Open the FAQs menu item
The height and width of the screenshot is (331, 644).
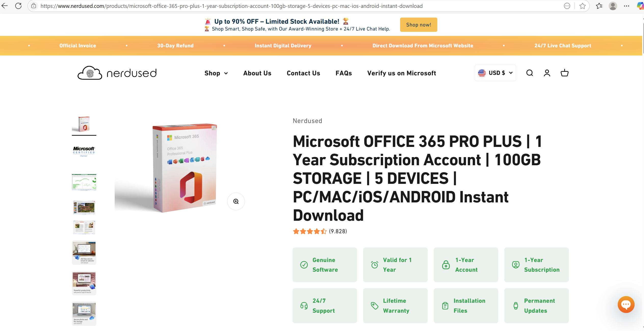coord(344,73)
